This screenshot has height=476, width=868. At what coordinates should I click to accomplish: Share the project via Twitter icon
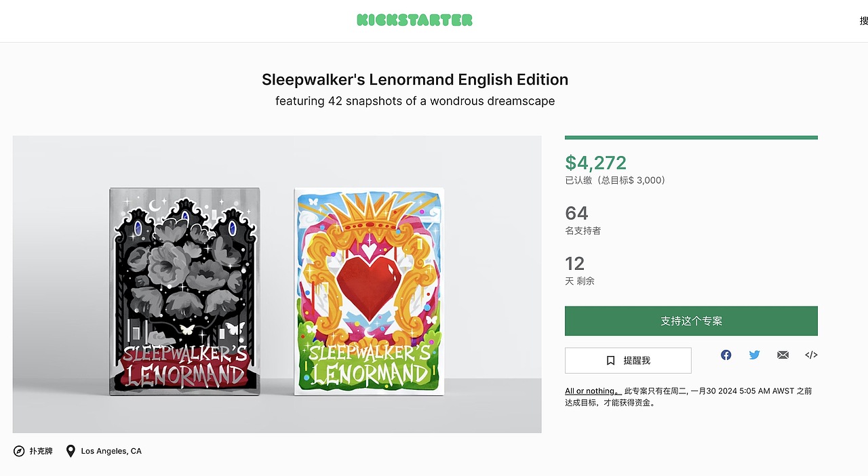pyautogui.click(x=754, y=355)
